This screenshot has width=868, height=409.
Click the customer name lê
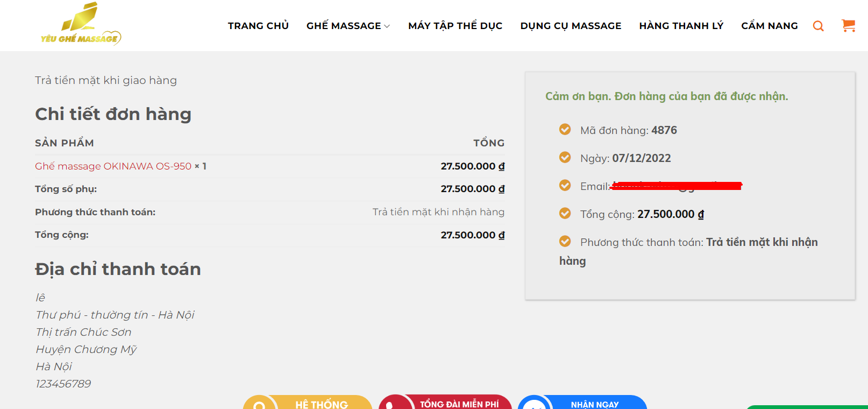(x=40, y=298)
